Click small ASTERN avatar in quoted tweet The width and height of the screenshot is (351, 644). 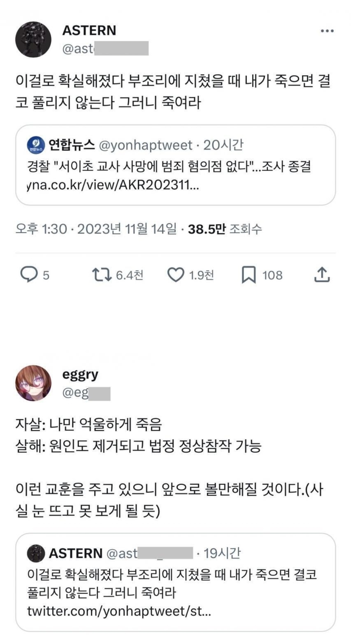click(36, 553)
